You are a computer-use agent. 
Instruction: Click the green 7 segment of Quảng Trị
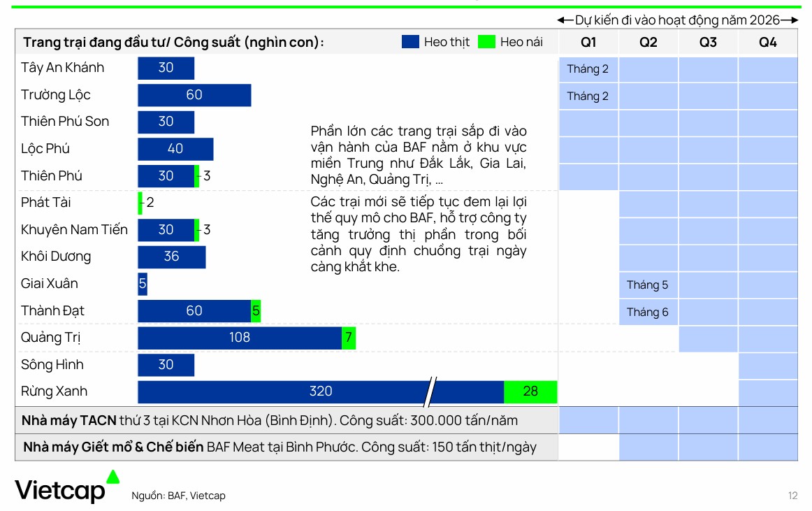point(348,338)
